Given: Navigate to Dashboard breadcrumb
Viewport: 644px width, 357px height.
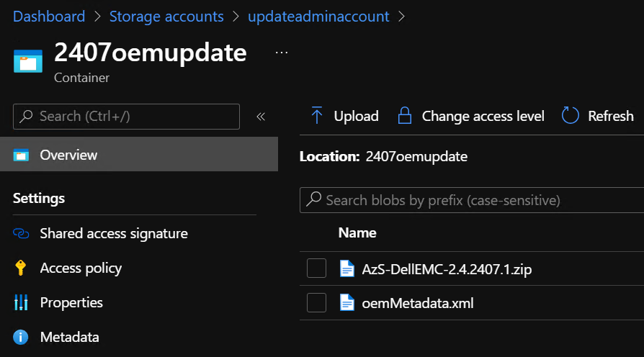Looking at the screenshot, I should coord(49,16).
